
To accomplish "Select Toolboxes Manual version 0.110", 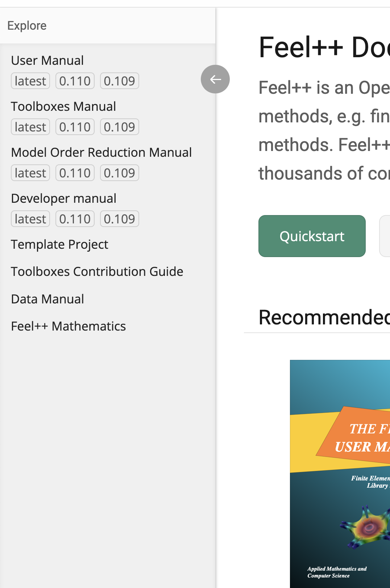I will point(75,127).
